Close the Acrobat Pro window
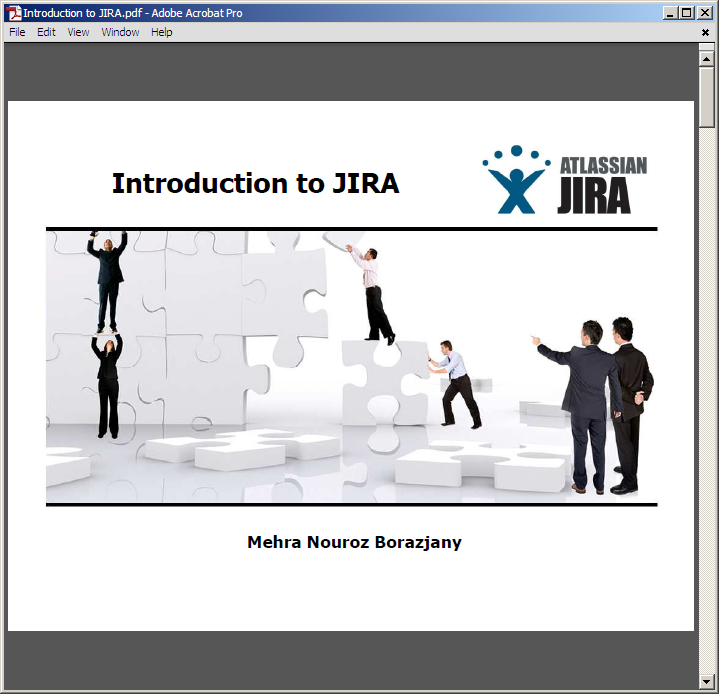The image size is (719, 694). point(704,13)
